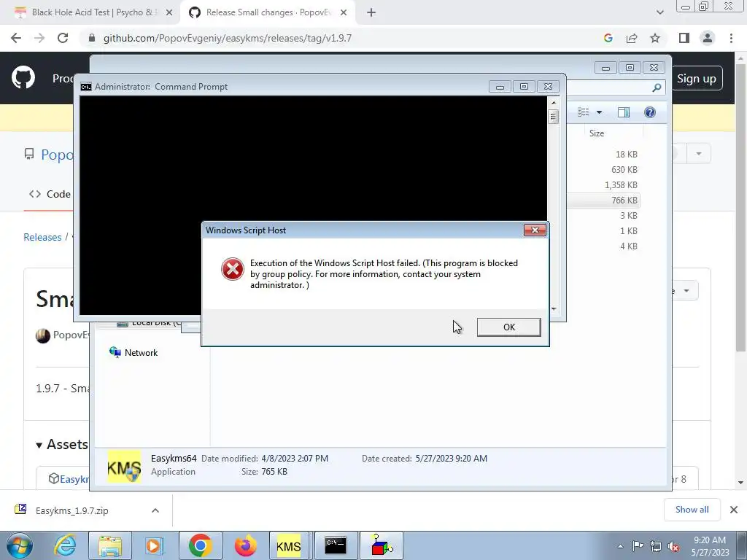
Task: Open Windows Media Player from the taskbar
Action: click(x=153, y=545)
